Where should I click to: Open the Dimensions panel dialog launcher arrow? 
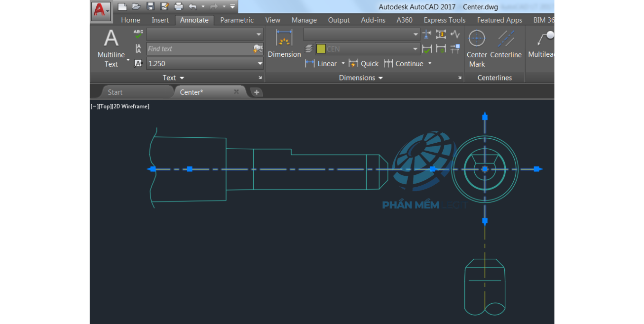coord(460,78)
